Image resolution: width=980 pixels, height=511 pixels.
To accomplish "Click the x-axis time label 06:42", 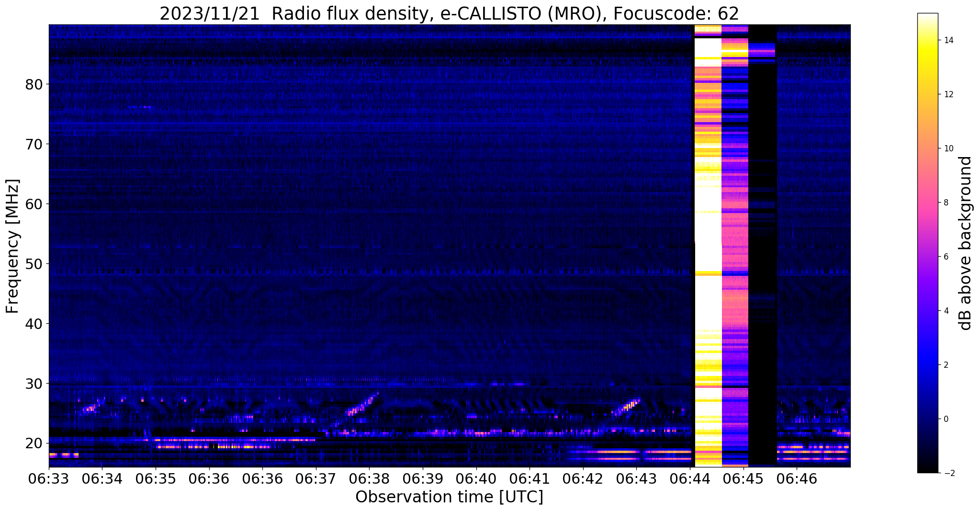I will [x=583, y=478].
